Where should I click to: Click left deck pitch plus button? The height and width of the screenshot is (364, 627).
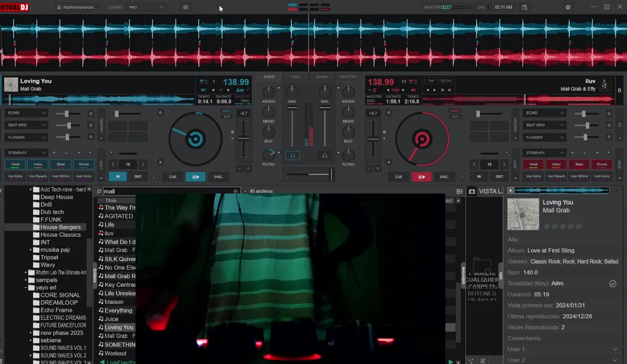248,168
